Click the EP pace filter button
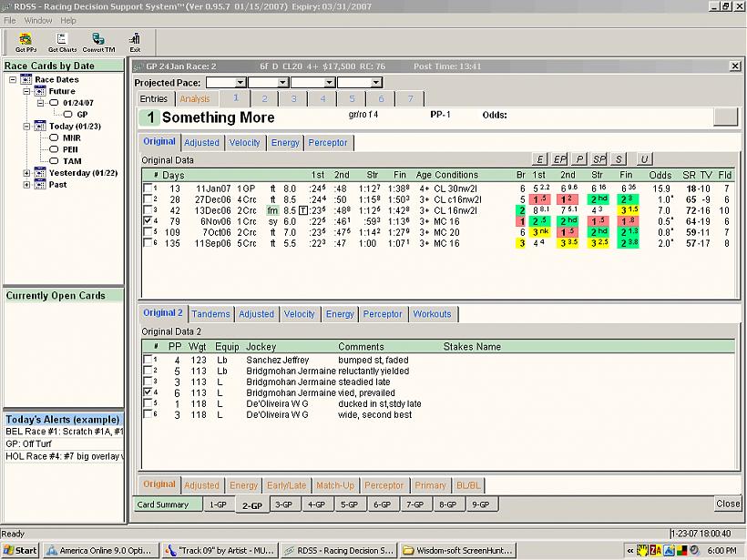This screenshot has height=560, width=747. [559, 159]
